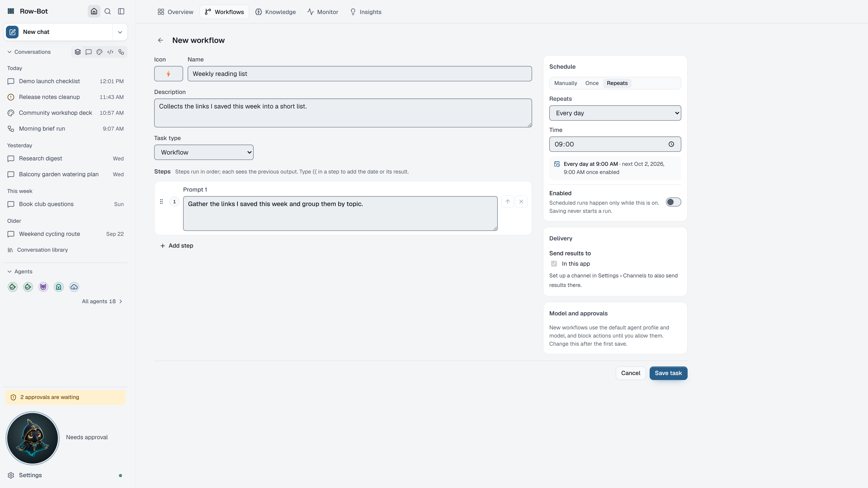Click the Save task button
The height and width of the screenshot is (488, 868).
668,373
